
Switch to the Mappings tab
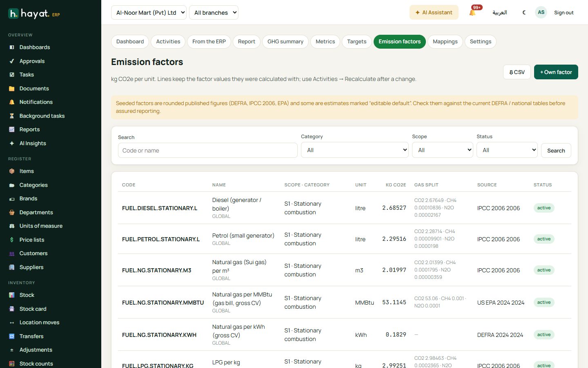(445, 42)
